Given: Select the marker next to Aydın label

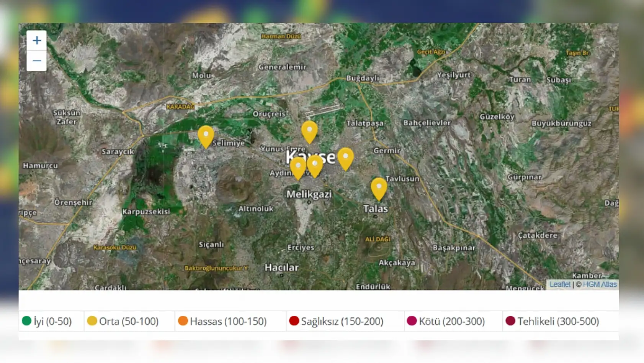Looking at the screenshot, I should coord(298,167).
